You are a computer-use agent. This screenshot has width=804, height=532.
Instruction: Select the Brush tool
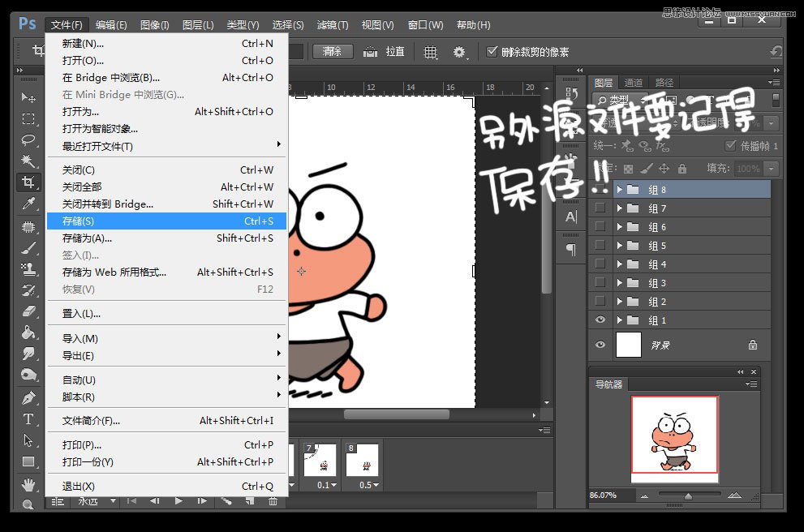coord(28,248)
